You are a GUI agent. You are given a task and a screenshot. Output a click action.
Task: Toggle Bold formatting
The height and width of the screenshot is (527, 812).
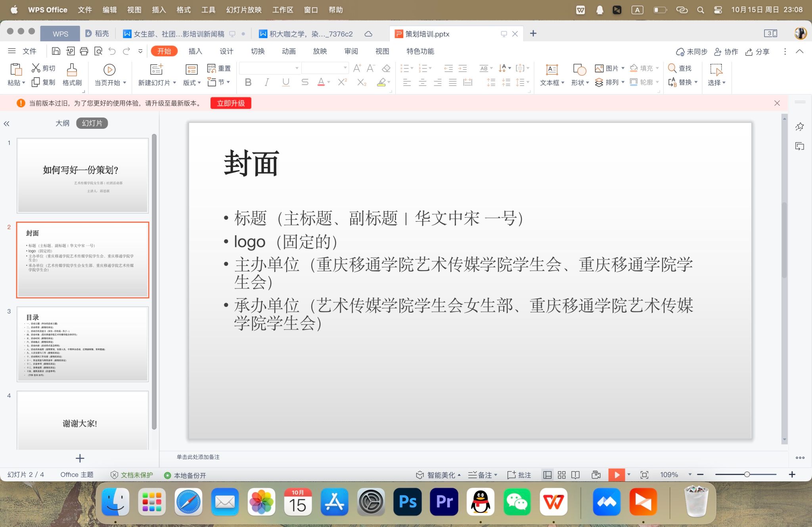click(x=248, y=82)
